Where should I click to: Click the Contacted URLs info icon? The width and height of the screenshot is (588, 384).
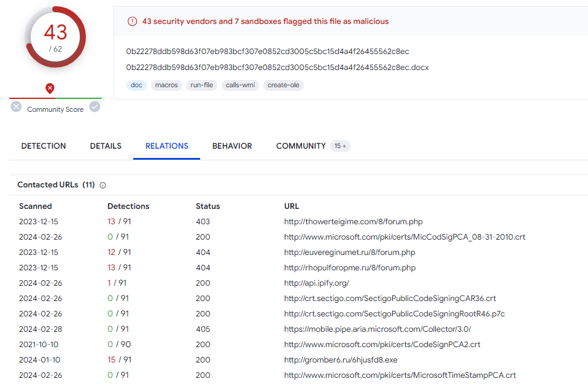pos(103,185)
